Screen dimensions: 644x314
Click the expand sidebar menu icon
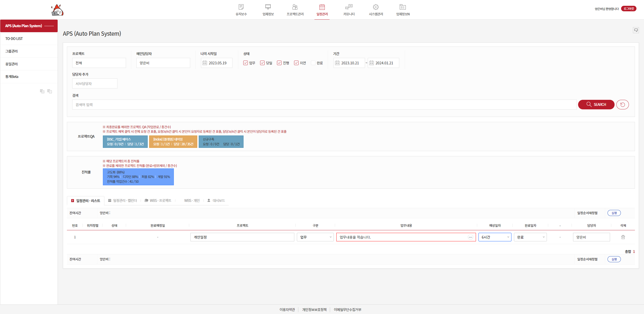tap(42, 92)
